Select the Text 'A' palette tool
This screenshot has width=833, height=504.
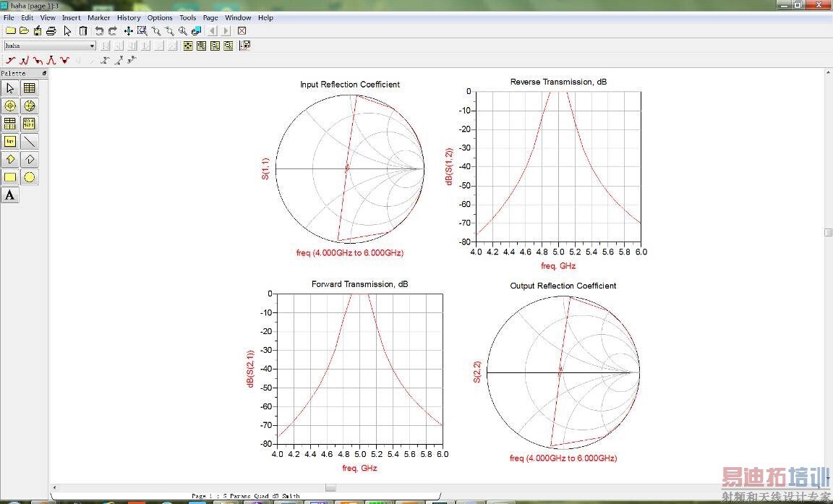pos(10,195)
